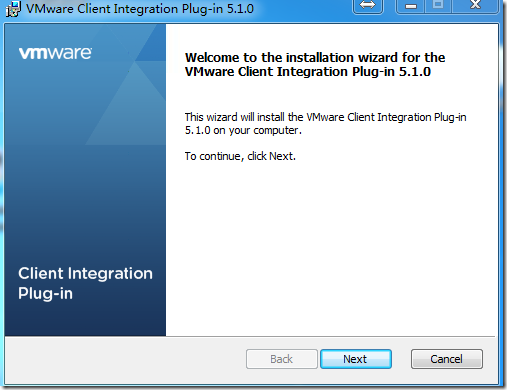507x390 pixels.
Task: Click the window title 'VMware Client Integration Plug-in 5.1.0'
Action: point(140,9)
